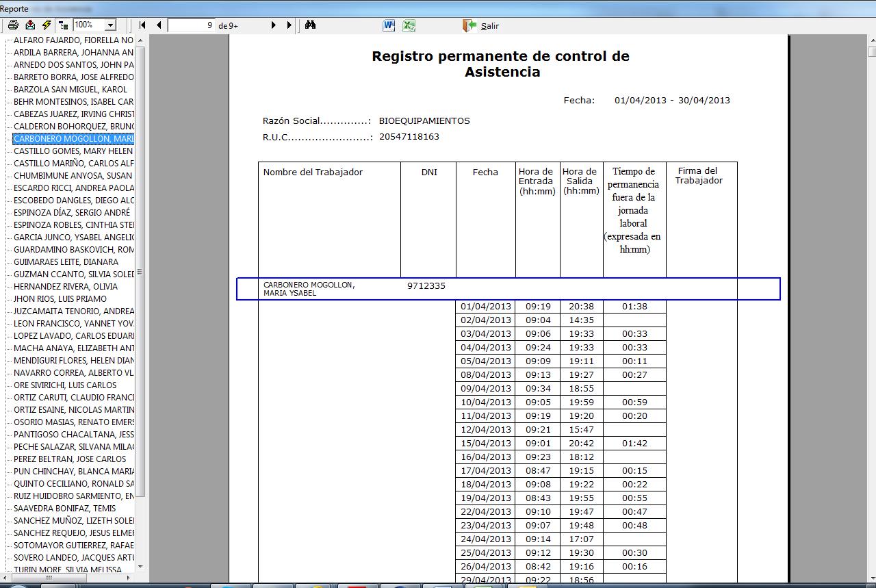Go to previous page arrow
The height and width of the screenshot is (588, 876).
[x=159, y=25]
